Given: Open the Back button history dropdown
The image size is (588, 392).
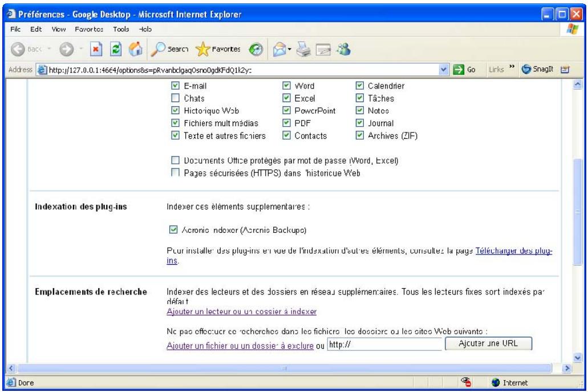Looking at the screenshot, I should click(x=49, y=49).
